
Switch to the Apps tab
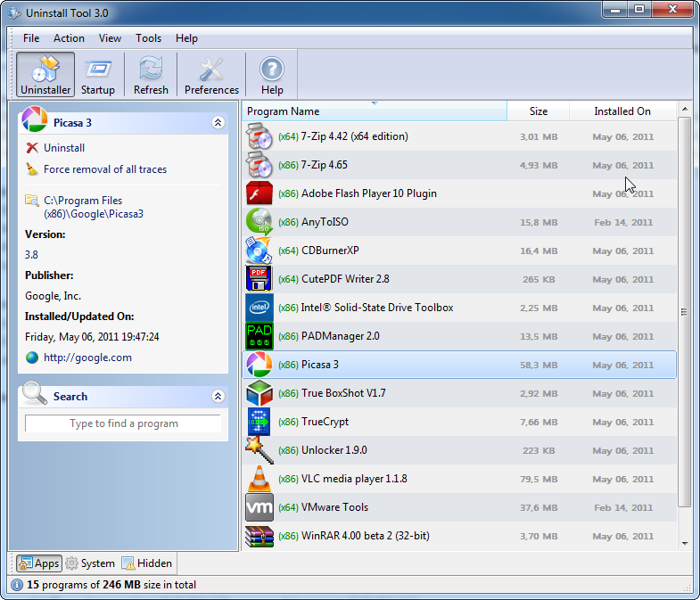[x=39, y=563]
